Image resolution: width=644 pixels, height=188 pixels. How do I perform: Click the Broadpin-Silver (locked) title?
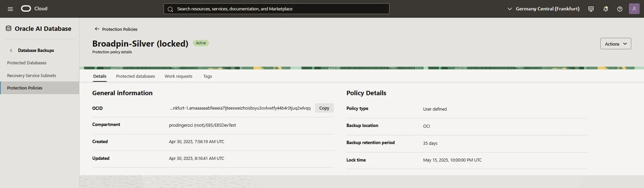coord(140,44)
